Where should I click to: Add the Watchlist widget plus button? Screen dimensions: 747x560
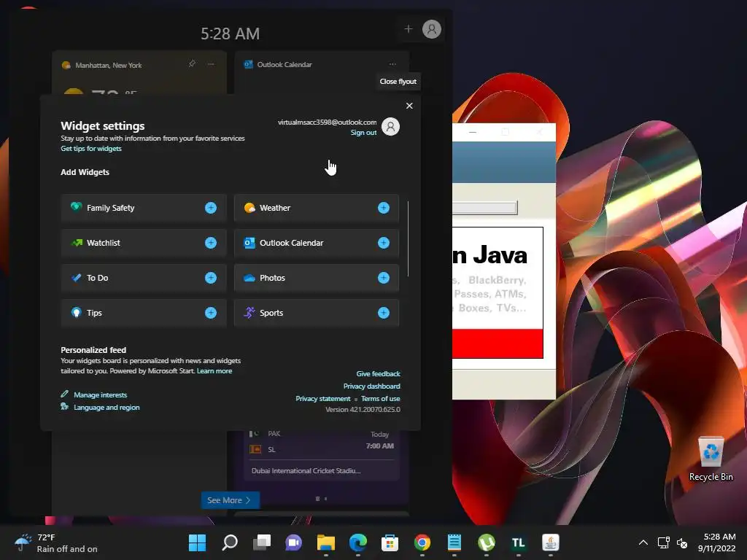211,243
